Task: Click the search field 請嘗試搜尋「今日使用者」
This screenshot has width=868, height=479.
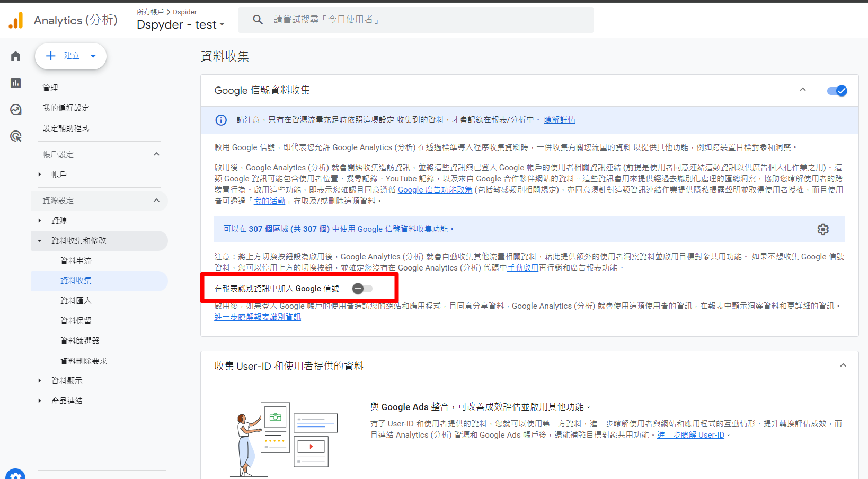Action: click(x=416, y=20)
